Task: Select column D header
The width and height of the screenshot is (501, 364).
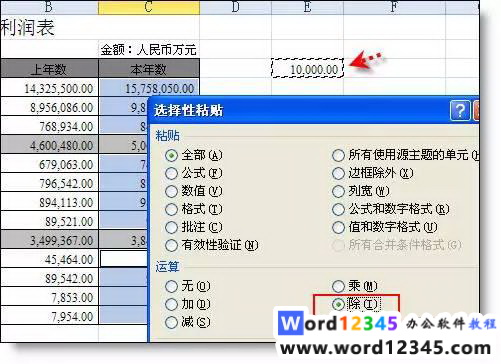Action: 236,7
